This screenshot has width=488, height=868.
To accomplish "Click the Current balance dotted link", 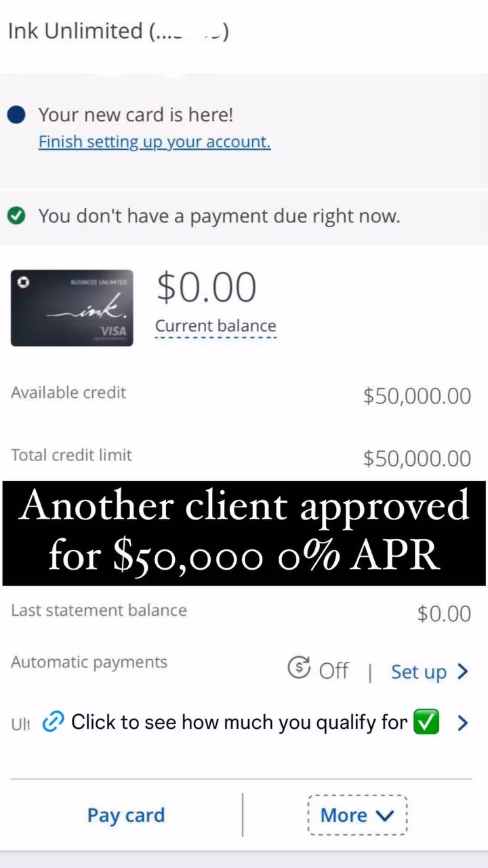I will (216, 326).
